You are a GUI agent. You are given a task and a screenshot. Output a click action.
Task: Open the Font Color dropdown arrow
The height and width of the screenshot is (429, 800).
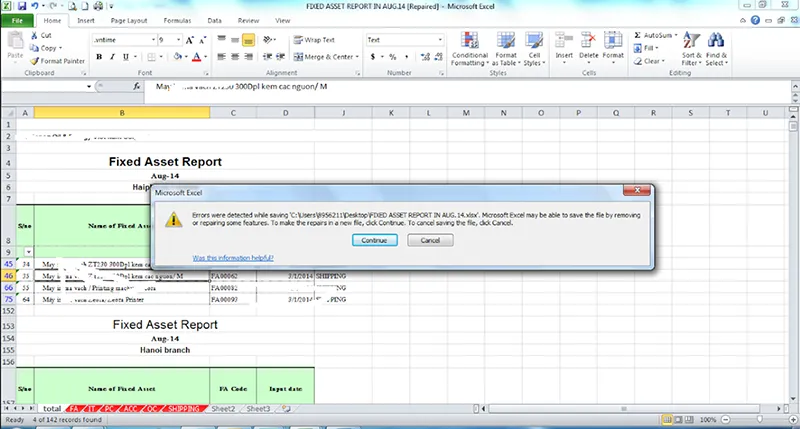point(206,57)
